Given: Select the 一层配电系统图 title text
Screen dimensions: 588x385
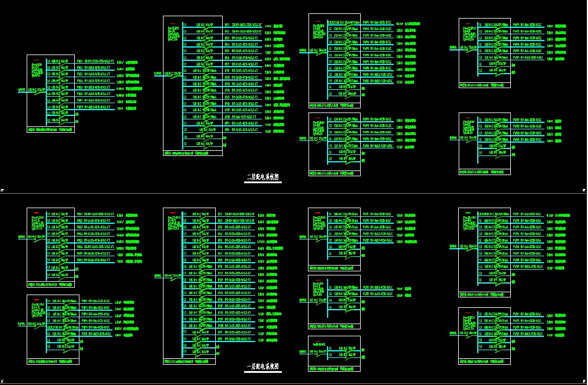Looking at the screenshot, I should [263, 366].
